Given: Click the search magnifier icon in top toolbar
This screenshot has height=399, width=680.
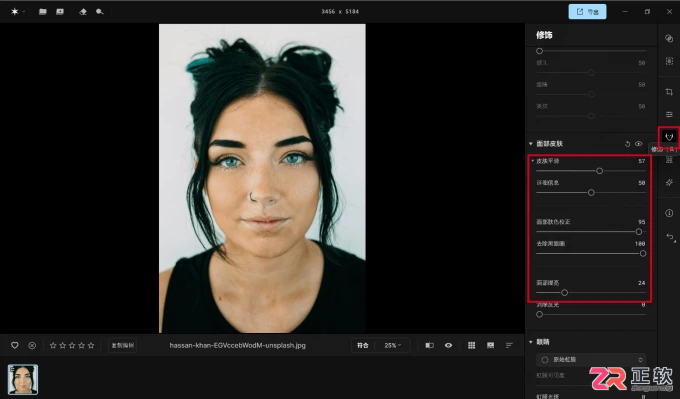Looking at the screenshot, I should tap(100, 12).
